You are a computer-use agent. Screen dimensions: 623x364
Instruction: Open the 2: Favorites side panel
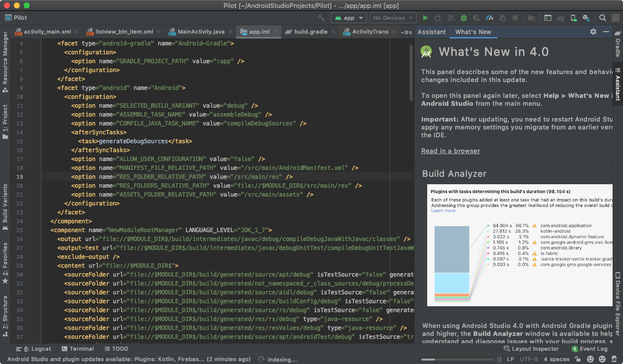pos(5,263)
